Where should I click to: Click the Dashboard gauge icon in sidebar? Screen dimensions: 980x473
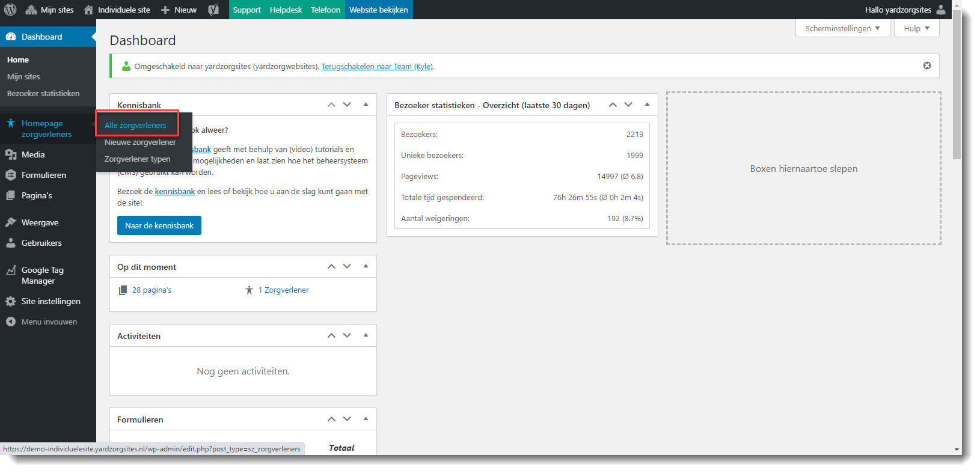(x=10, y=37)
